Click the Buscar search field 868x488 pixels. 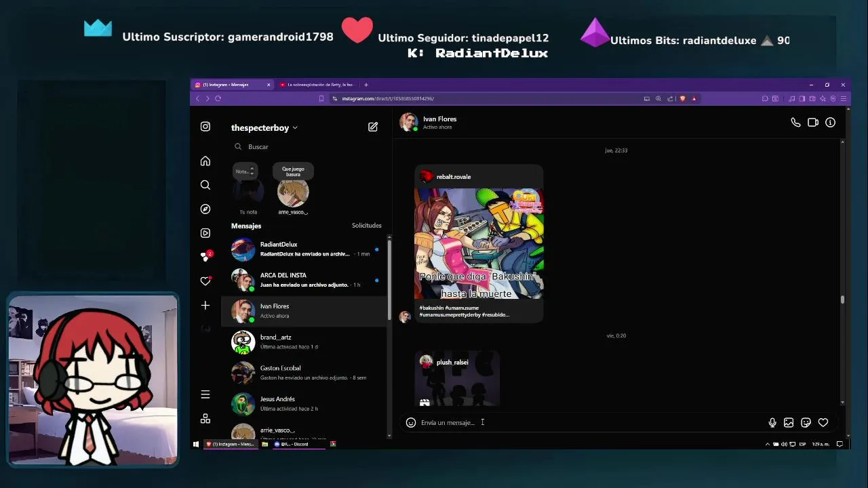pos(307,146)
